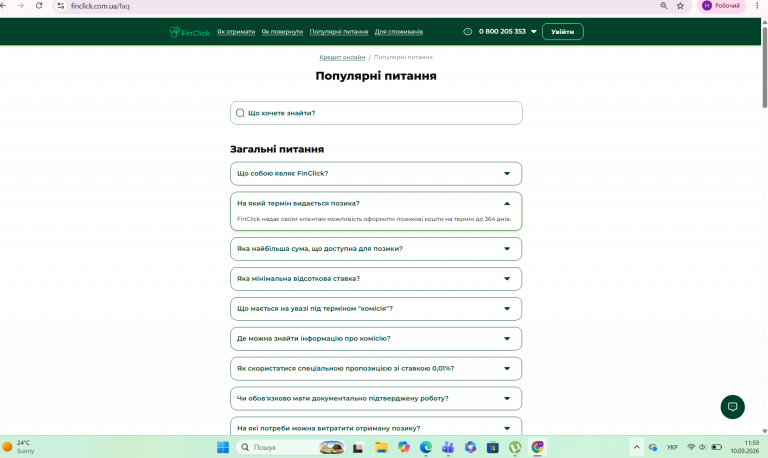
Task: Expand 'Яка мінімальна відсоткова ставка?' question
Action: [376, 279]
